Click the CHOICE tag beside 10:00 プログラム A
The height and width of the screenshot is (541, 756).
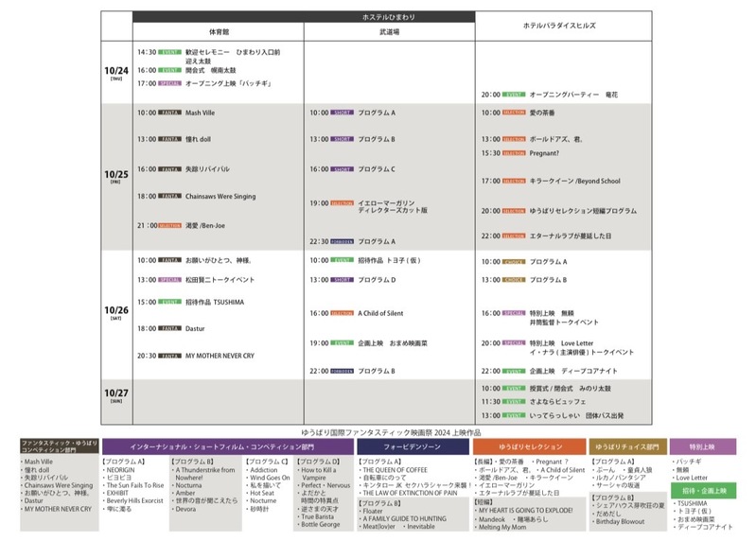tap(514, 262)
